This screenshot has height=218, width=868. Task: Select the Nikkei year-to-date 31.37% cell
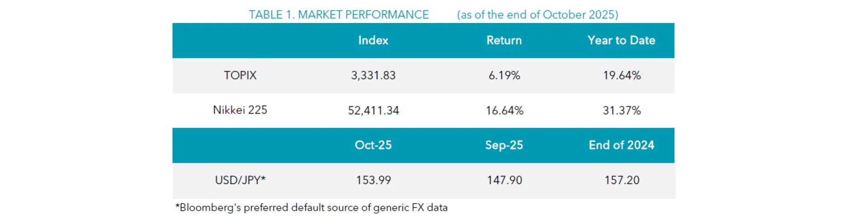point(622,110)
